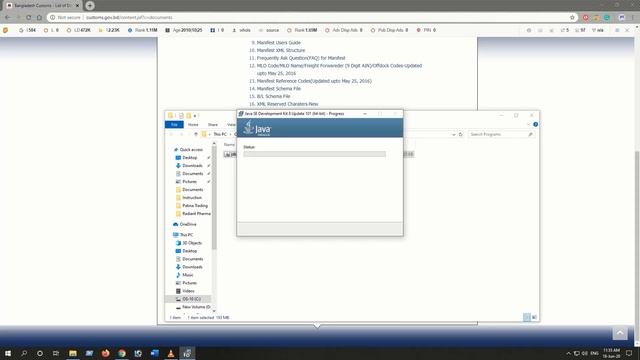Open the notification center icon

(x=629, y=353)
